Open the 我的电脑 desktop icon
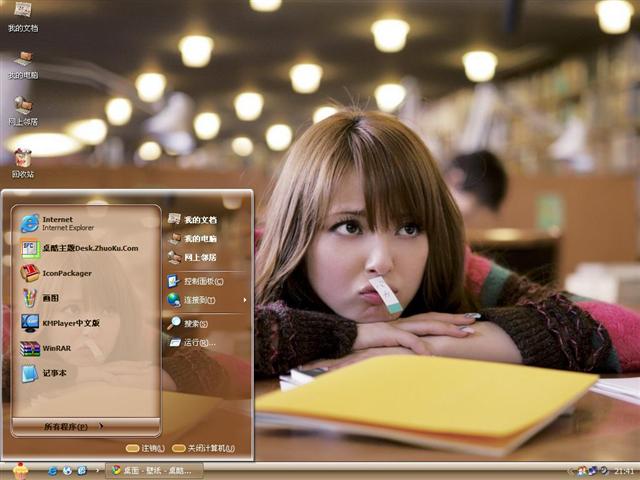This screenshot has height=480, width=640. 23,65
